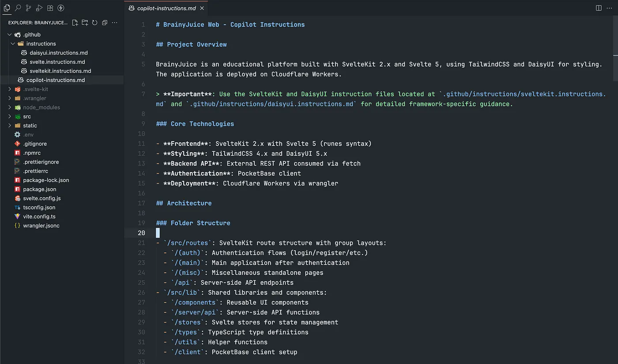Click the lightning bolt activity bar icon
The width and height of the screenshot is (618, 364).
61,8
